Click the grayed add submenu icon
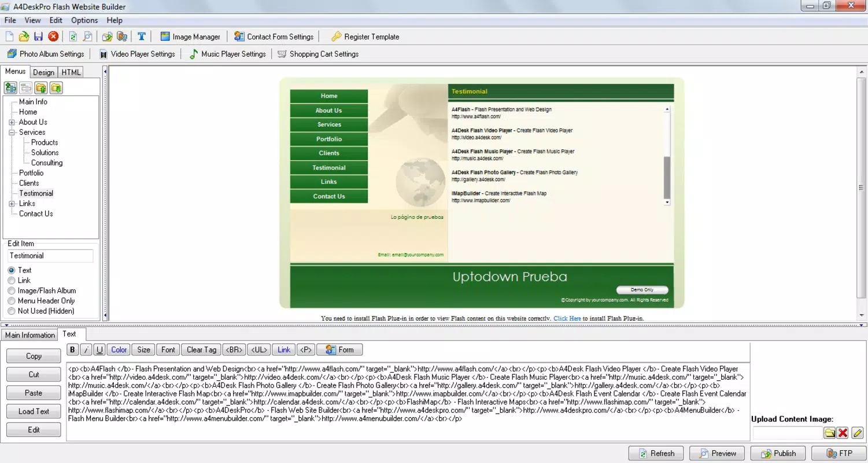868x463 pixels. tap(25, 88)
